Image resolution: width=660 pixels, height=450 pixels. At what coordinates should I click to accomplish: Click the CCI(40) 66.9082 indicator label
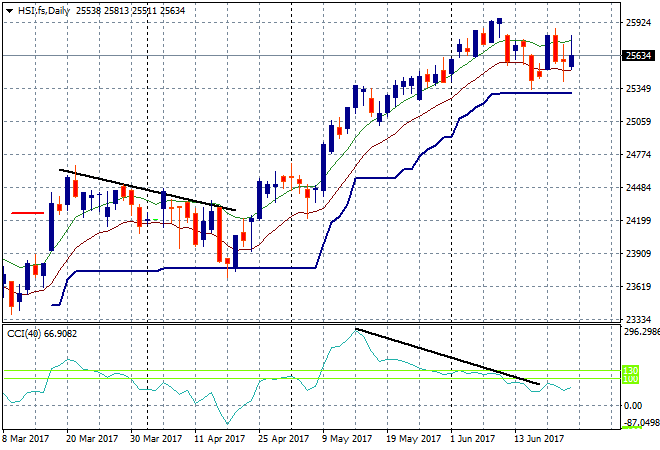pyautogui.click(x=42, y=334)
